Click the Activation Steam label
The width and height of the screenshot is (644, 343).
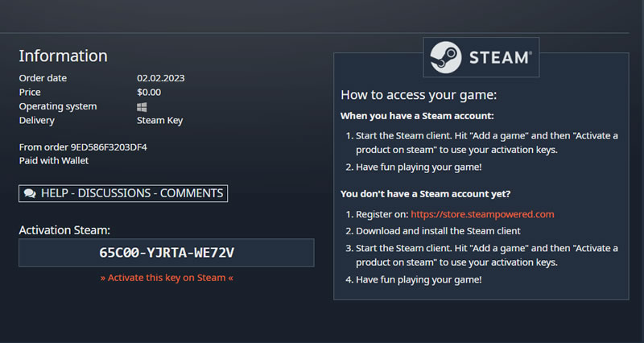click(64, 230)
